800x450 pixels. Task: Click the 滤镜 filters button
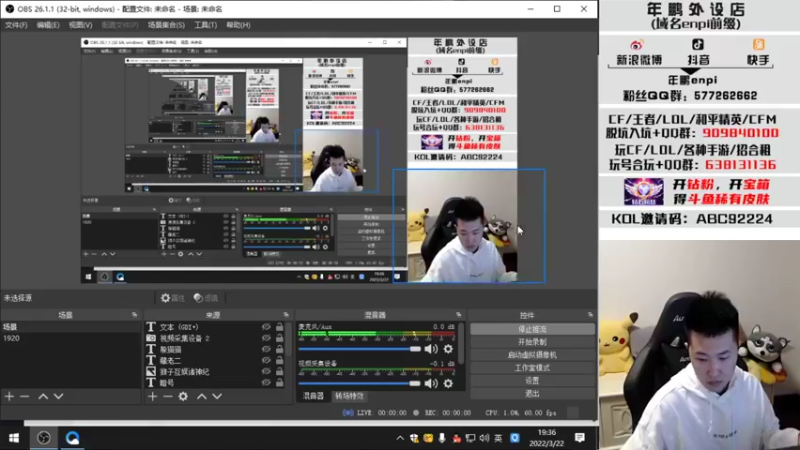coord(206,298)
